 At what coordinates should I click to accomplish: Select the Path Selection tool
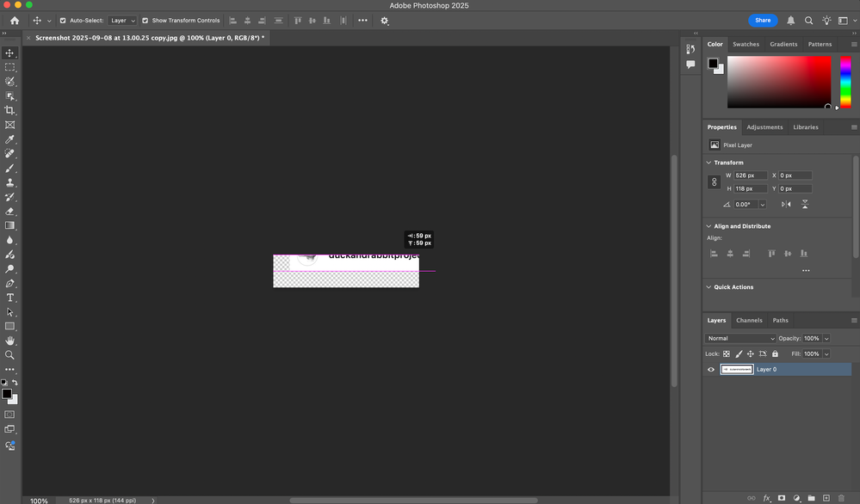click(9, 312)
